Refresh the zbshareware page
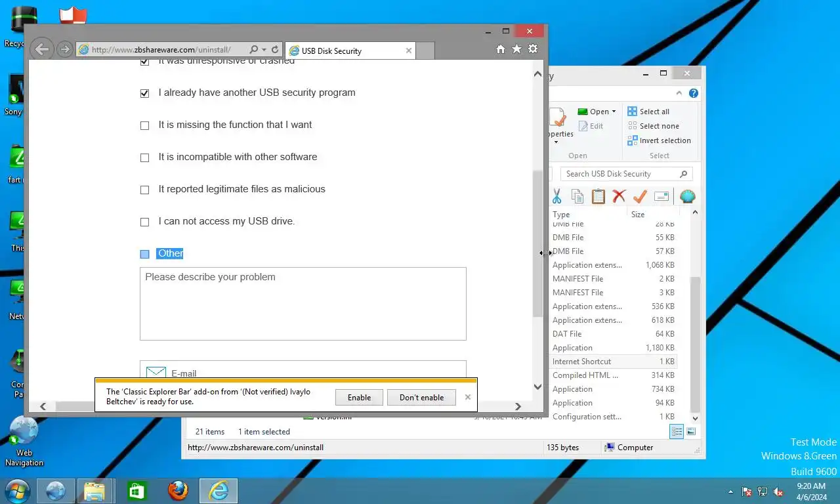 (x=275, y=49)
